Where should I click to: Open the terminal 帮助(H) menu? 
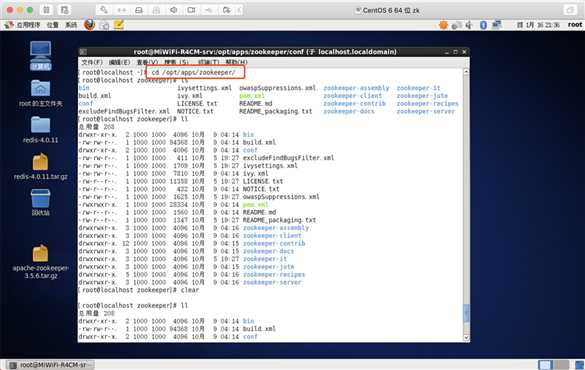click(236, 62)
